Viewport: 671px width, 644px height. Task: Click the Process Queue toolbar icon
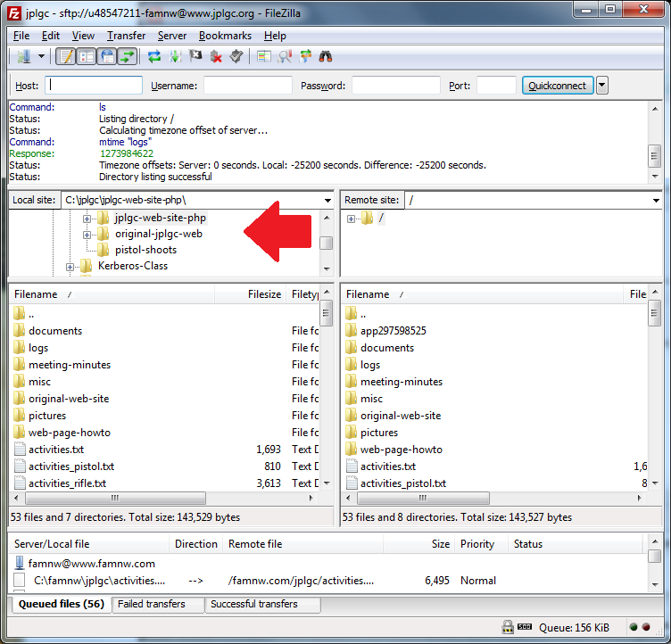(x=175, y=57)
